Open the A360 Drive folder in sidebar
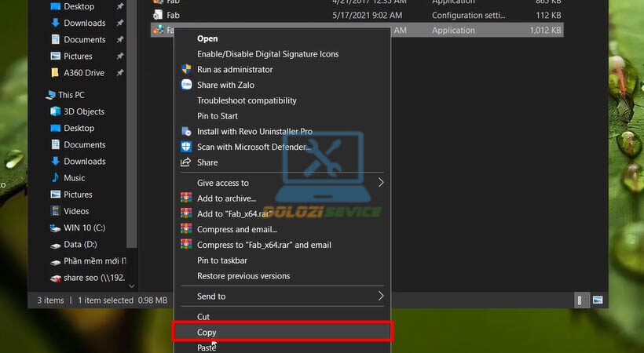Screen dimensions: 644x353 click(x=83, y=73)
